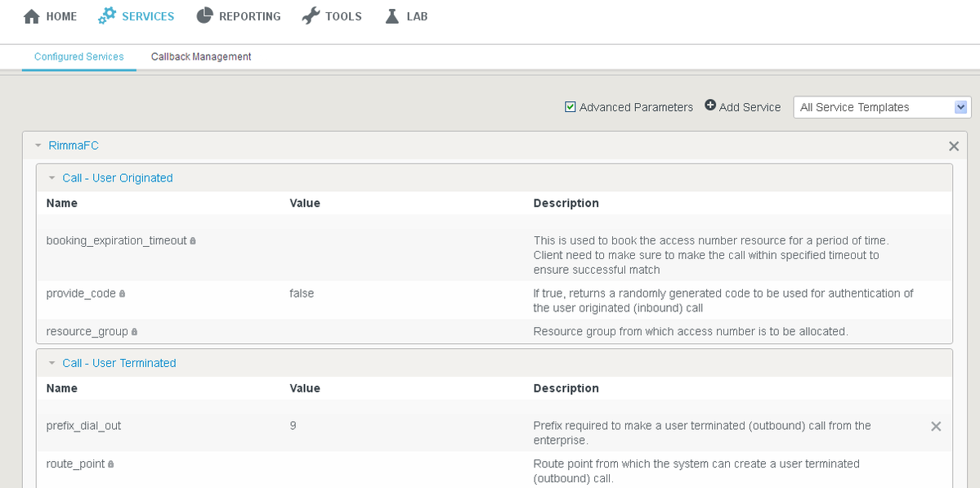Viewport: 980px width, 488px height.
Task: Click the Home house icon
Action: (x=31, y=16)
